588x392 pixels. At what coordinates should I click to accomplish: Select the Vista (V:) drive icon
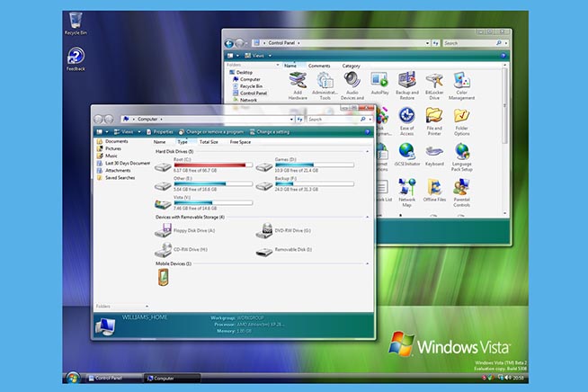pyautogui.click(x=163, y=204)
